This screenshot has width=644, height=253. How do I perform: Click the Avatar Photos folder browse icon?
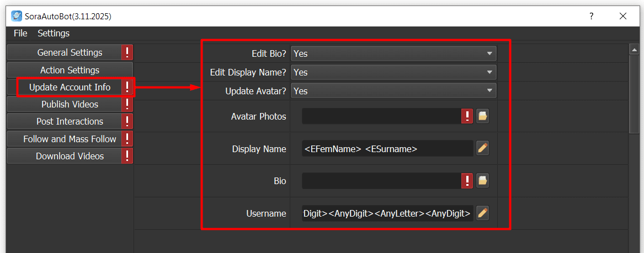(x=483, y=116)
